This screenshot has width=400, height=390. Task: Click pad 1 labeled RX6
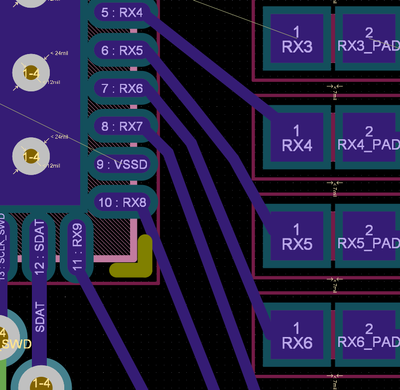[x=297, y=335]
